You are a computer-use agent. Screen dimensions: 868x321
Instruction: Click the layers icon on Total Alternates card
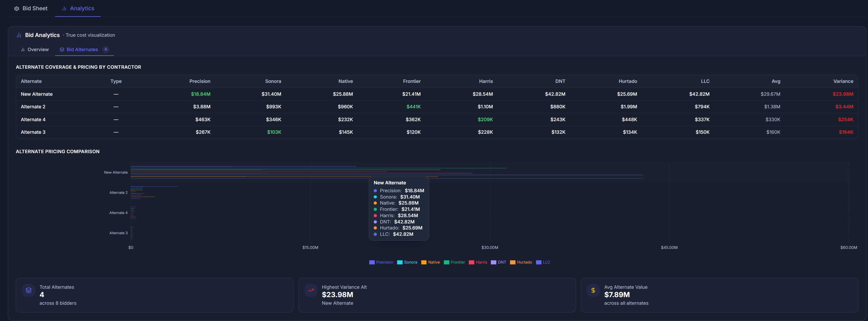pyautogui.click(x=29, y=290)
